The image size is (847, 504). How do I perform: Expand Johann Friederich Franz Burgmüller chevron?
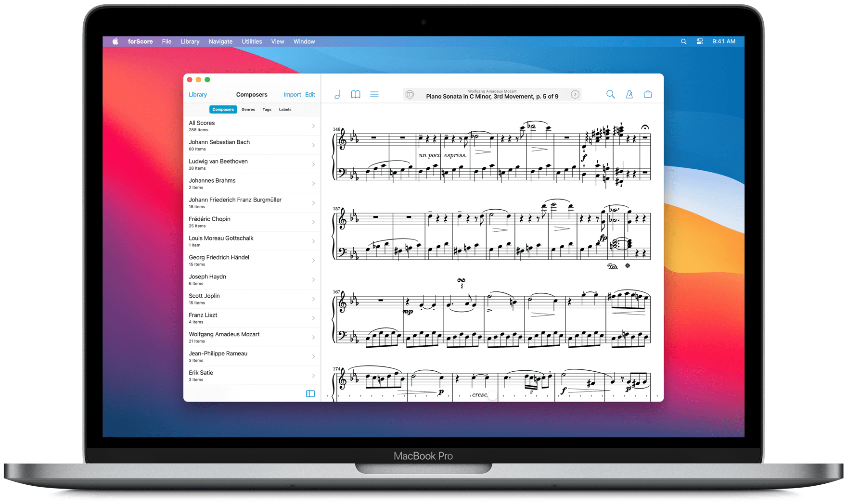click(313, 203)
